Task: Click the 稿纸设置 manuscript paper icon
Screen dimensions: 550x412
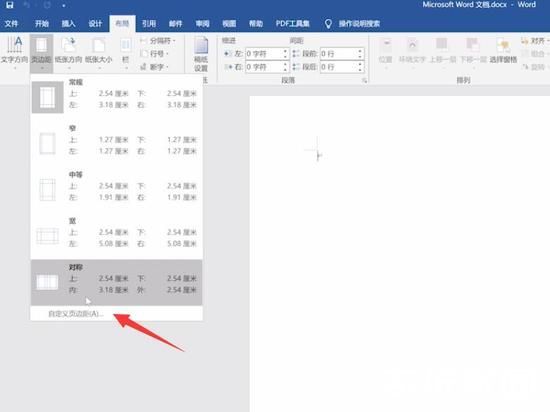Action: coord(201,54)
